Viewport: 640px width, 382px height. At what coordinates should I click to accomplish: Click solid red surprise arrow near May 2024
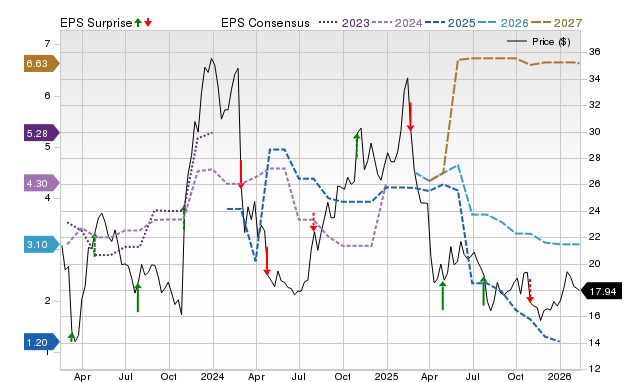click(x=267, y=261)
